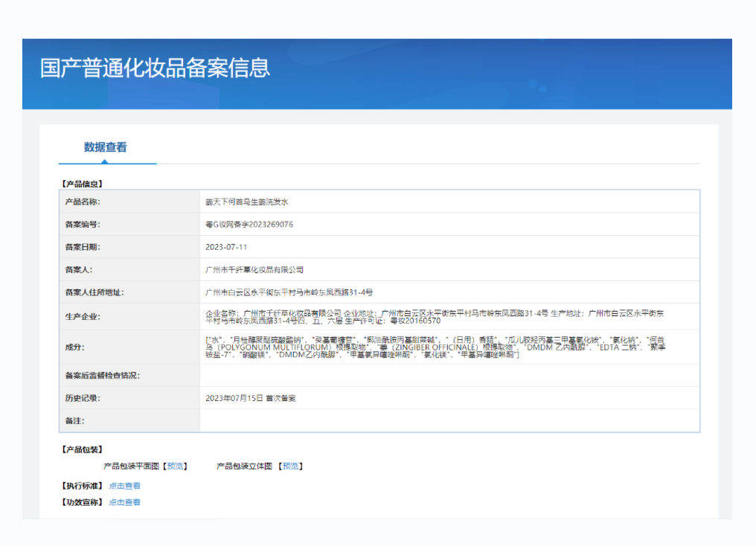Switch to the 数据查看 tab

tap(106, 147)
